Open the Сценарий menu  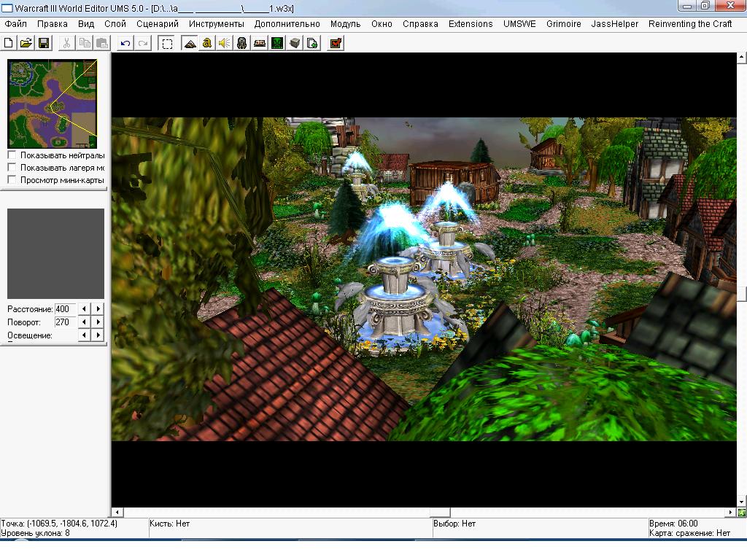158,24
